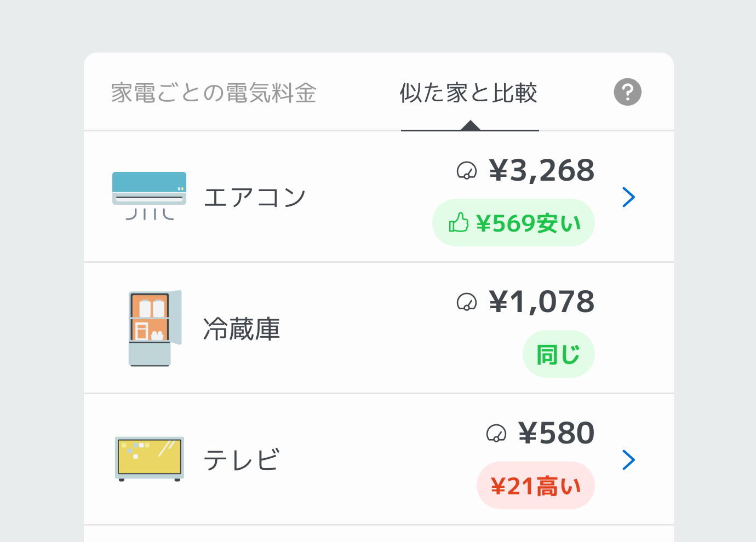Click the green ¥569安い badge

coord(513,223)
